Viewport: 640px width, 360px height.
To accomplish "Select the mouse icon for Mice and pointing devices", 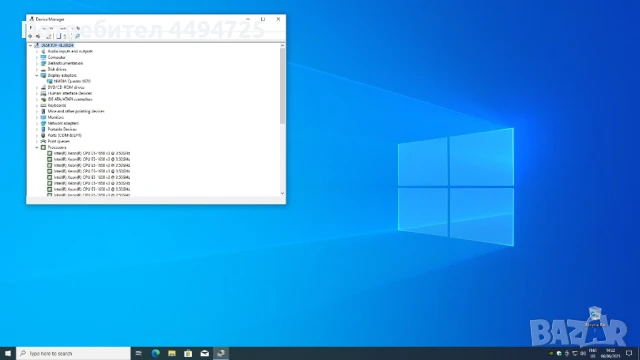I will (43, 111).
